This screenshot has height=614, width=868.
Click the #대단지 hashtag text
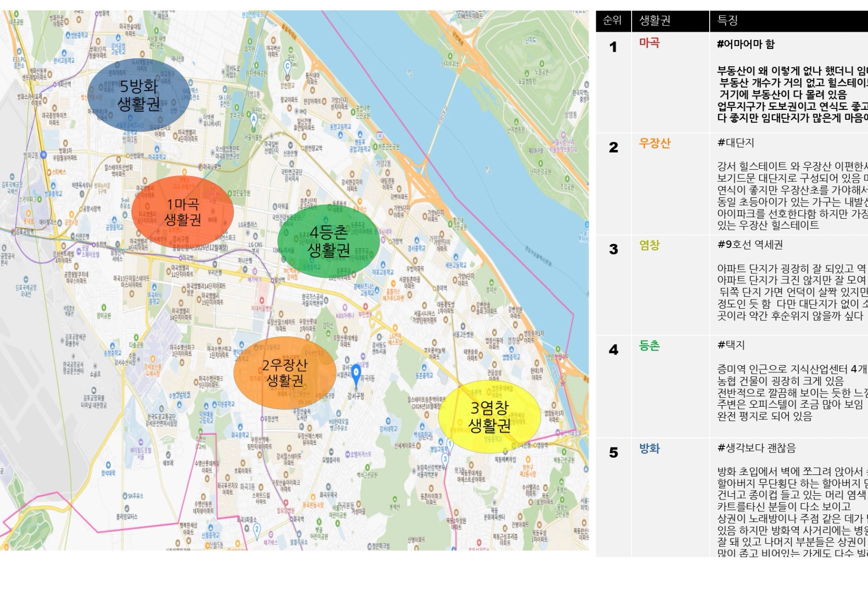coord(736,143)
